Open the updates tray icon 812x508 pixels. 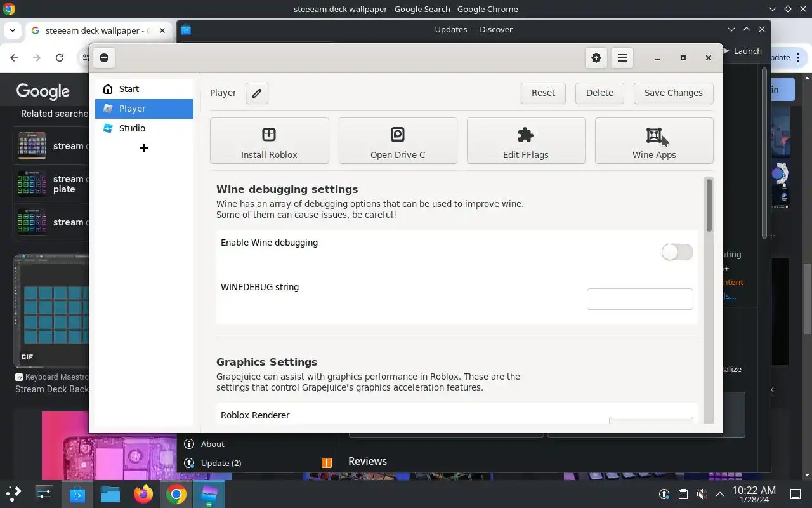coord(664,494)
